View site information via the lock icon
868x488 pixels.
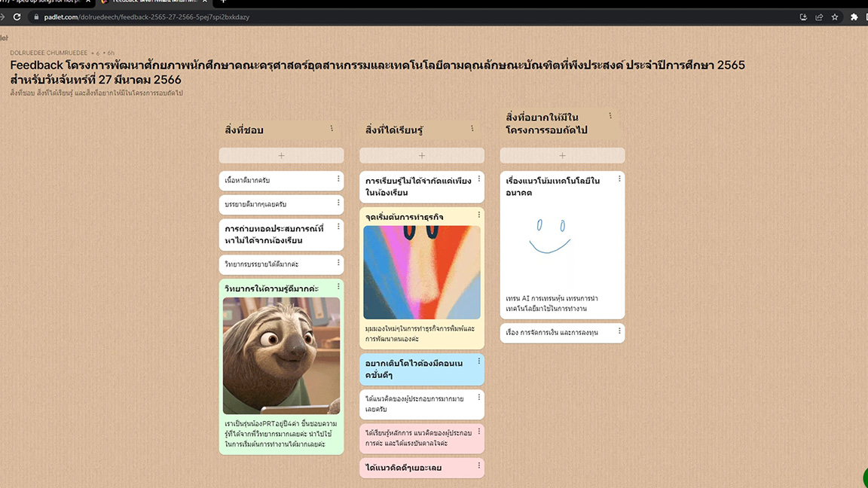[36, 17]
